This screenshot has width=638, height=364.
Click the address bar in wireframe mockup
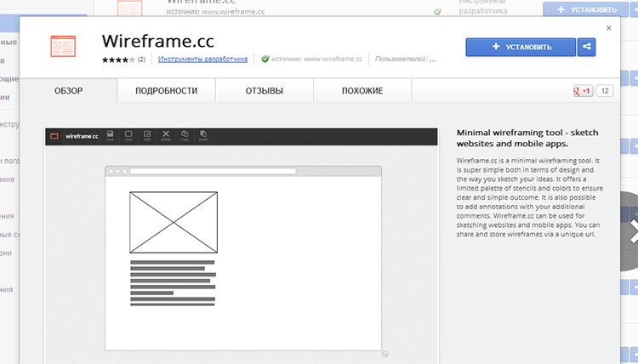(x=213, y=171)
